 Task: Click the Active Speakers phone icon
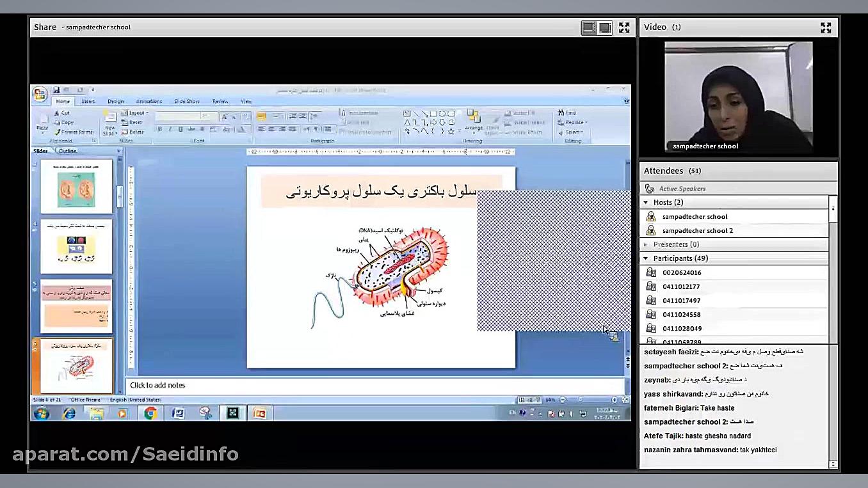650,189
